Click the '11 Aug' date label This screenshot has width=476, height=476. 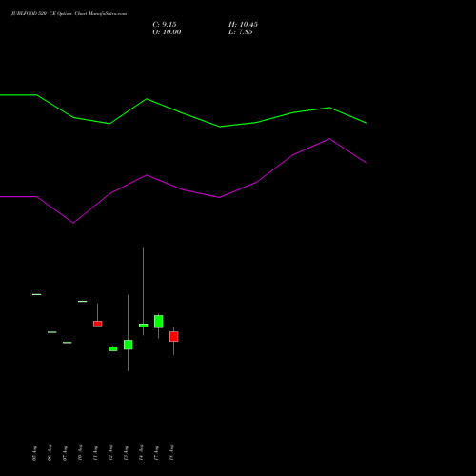[95, 453]
